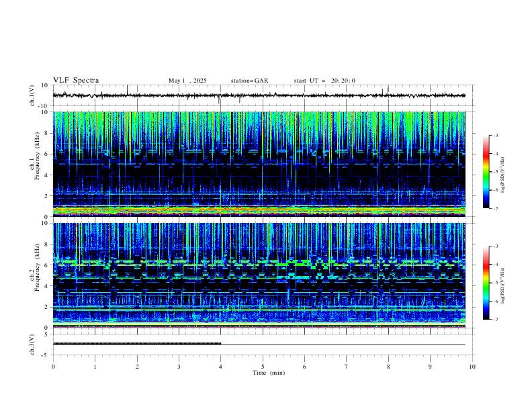Click the ch.1 voltage waveform trace
This screenshot has height=411, width=532.
pyautogui.click(x=259, y=95)
